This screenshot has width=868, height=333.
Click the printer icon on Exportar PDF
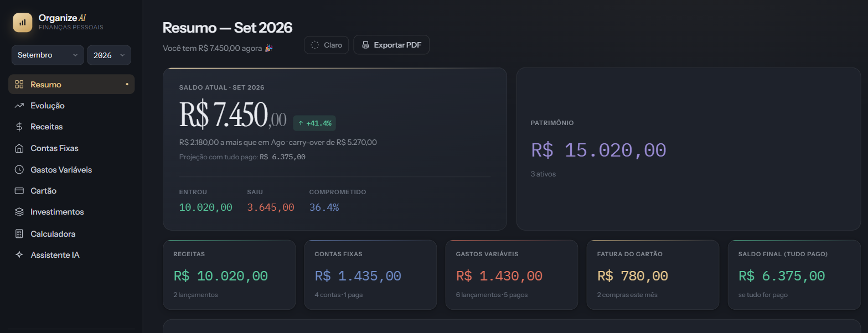(365, 45)
